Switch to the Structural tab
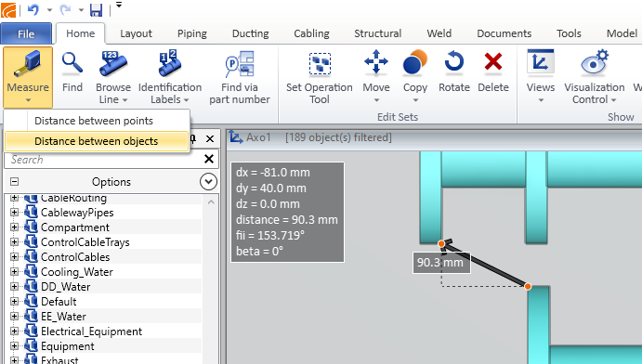 pyautogui.click(x=377, y=33)
